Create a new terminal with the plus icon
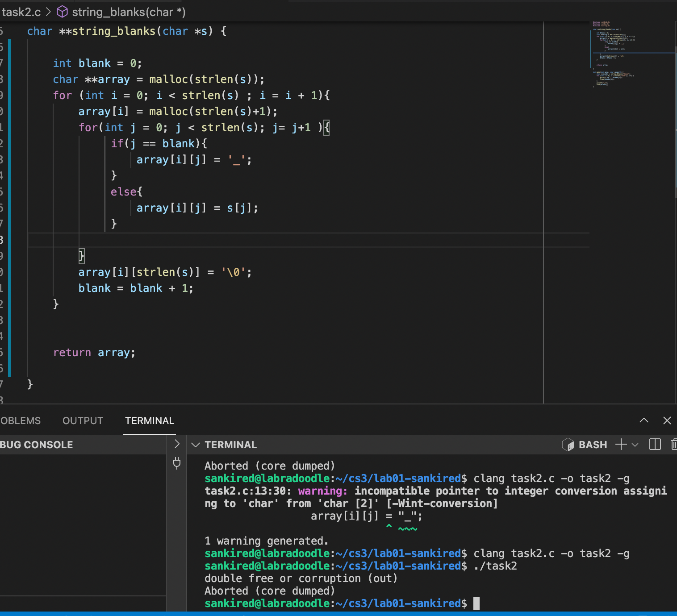Image resolution: width=677 pixels, height=616 pixels. coord(621,444)
